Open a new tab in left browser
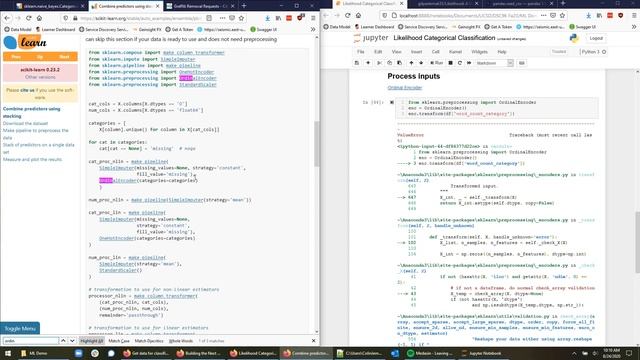Screen dimensions: 640x360 coord(244,6)
